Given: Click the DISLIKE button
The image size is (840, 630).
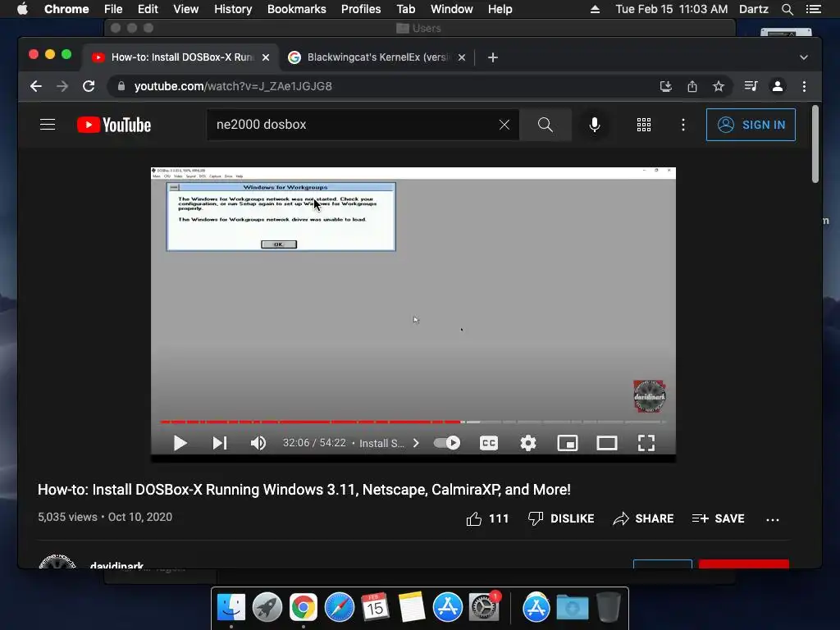Looking at the screenshot, I should tap(561, 518).
